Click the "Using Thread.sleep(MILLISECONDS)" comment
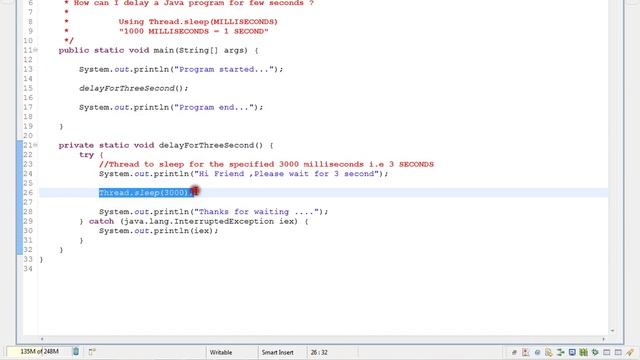Screen dimensions: 640x360 point(198,22)
